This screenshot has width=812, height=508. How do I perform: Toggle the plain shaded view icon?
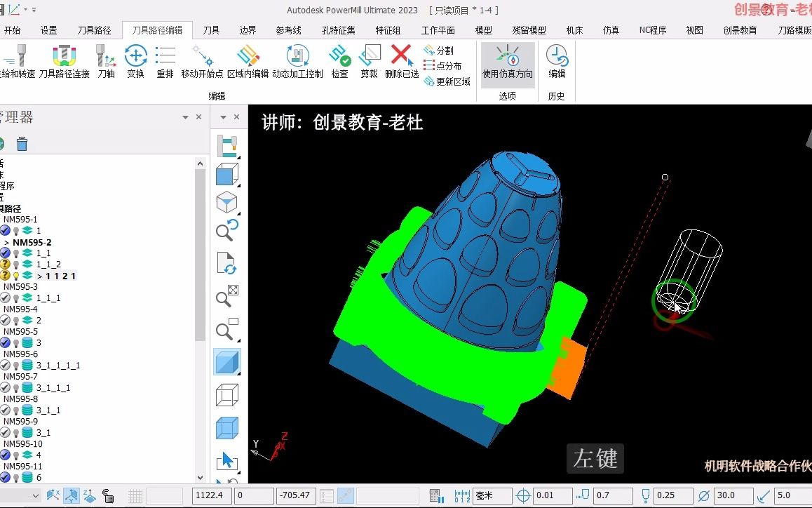click(226, 362)
